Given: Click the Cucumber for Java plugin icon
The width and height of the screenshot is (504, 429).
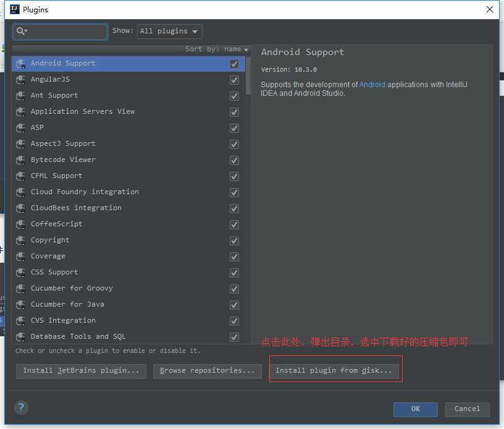Looking at the screenshot, I should coord(20,305).
